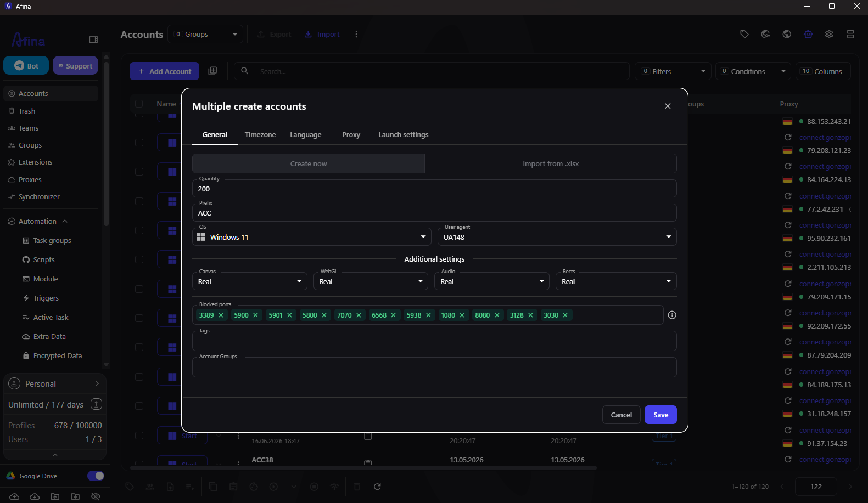Screen dimensions: 868x503
Task: Expand the WebGL dropdown
Action: (x=371, y=281)
